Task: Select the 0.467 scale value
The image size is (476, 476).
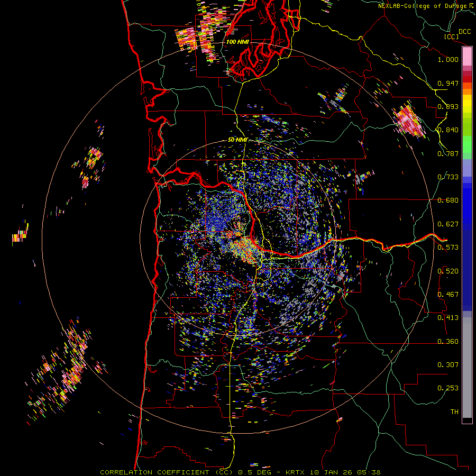Action: coord(448,295)
